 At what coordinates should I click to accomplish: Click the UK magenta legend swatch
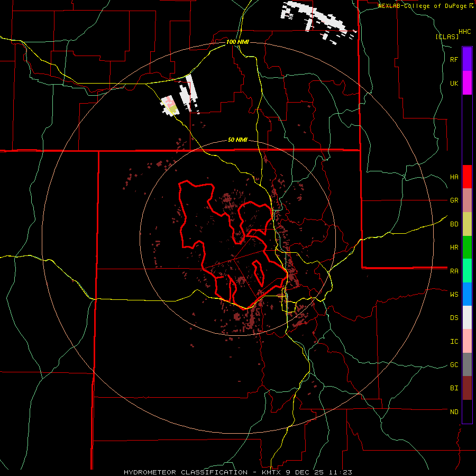pyautogui.click(x=467, y=83)
